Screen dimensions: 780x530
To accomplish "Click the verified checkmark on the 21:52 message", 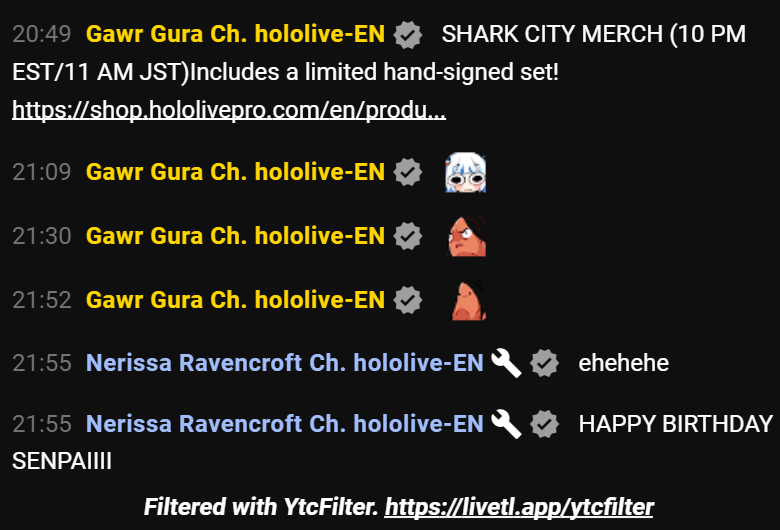I will point(408,300).
